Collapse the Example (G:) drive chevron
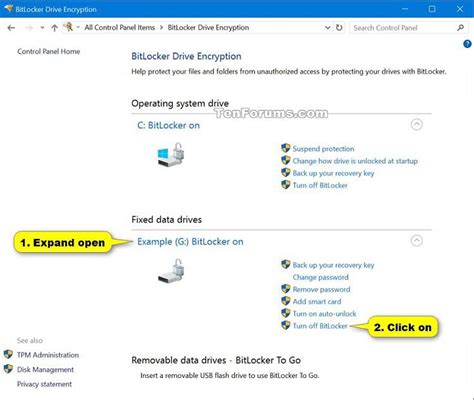 click(x=417, y=241)
